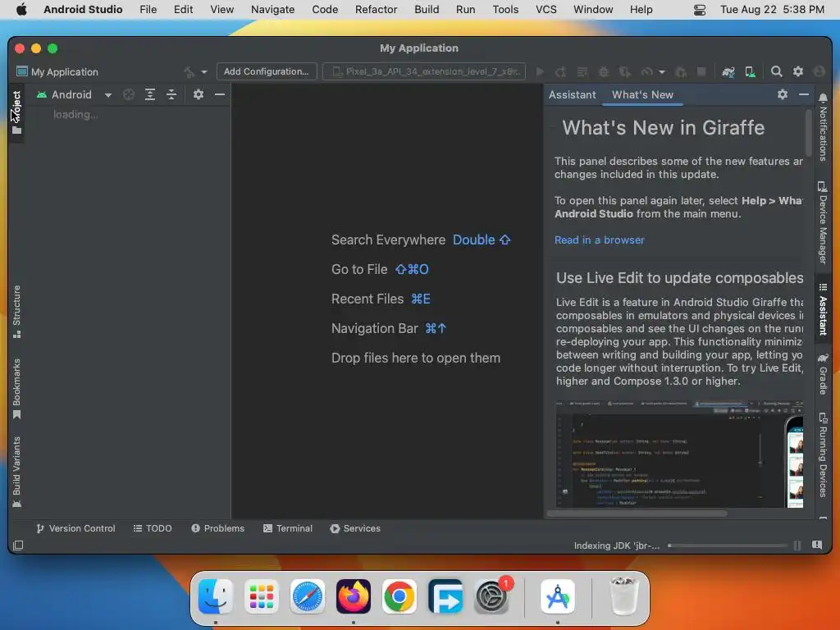Open the Build menu
The height and width of the screenshot is (630, 840).
coord(427,9)
